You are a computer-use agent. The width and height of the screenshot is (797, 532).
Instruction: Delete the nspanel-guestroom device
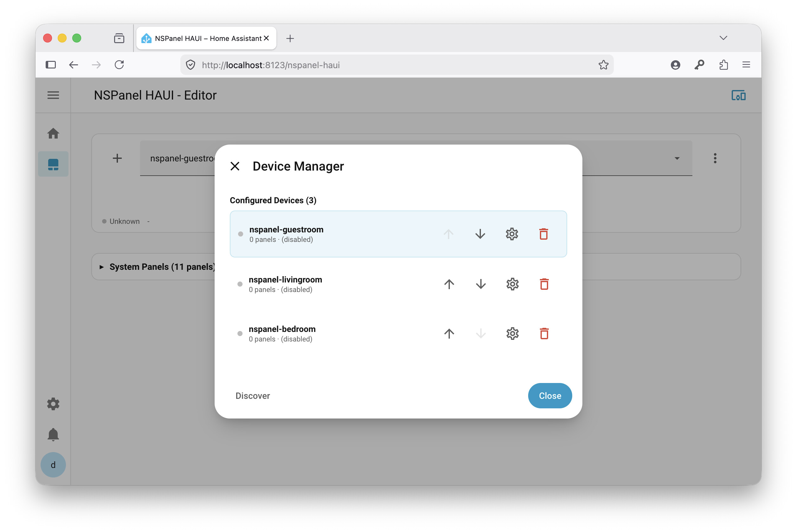pyautogui.click(x=544, y=234)
